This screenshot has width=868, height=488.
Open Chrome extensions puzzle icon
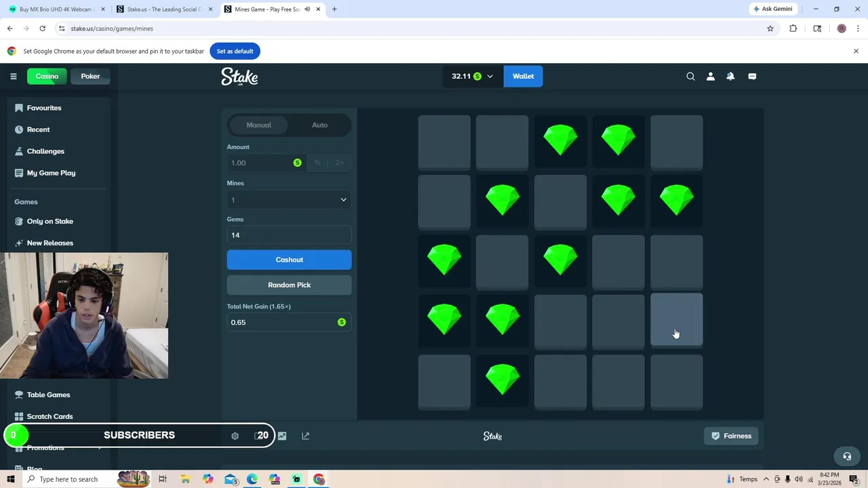pyautogui.click(x=793, y=28)
